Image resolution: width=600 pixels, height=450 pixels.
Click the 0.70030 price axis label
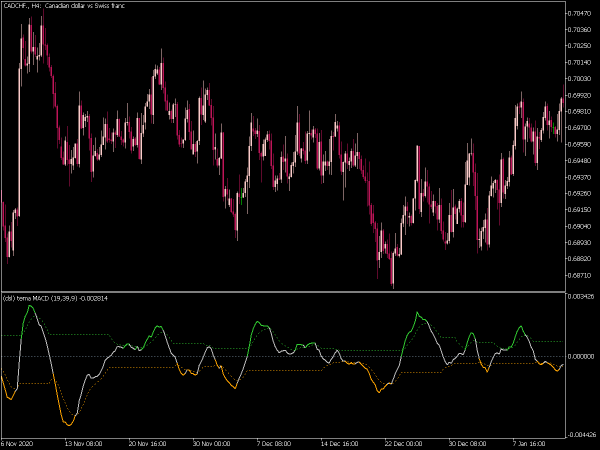(579, 78)
